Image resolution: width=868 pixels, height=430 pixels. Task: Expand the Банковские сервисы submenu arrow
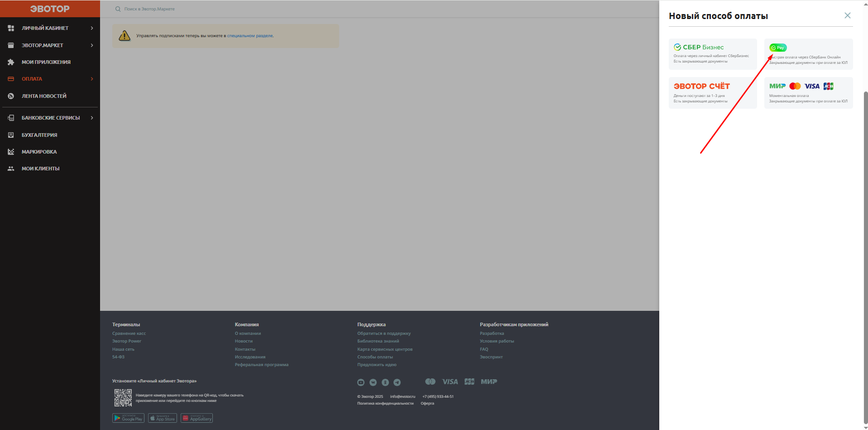coord(92,118)
